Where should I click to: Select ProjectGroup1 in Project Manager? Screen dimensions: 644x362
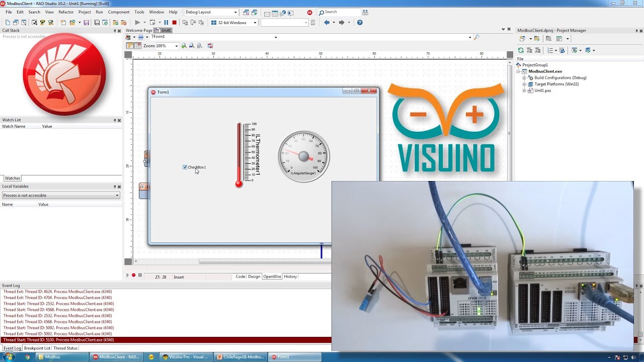pyautogui.click(x=535, y=65)
